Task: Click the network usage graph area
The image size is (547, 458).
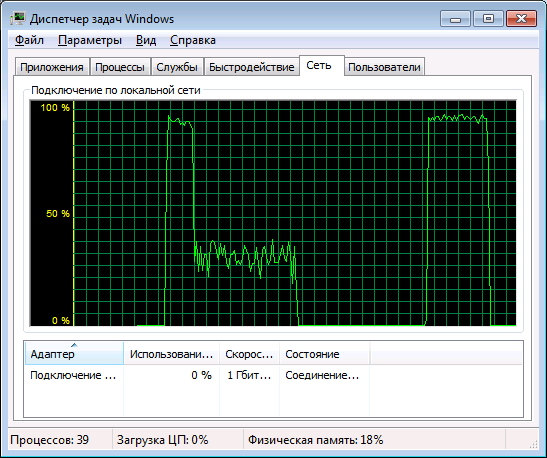Action: pyautogui.click(x=273, y=213)
